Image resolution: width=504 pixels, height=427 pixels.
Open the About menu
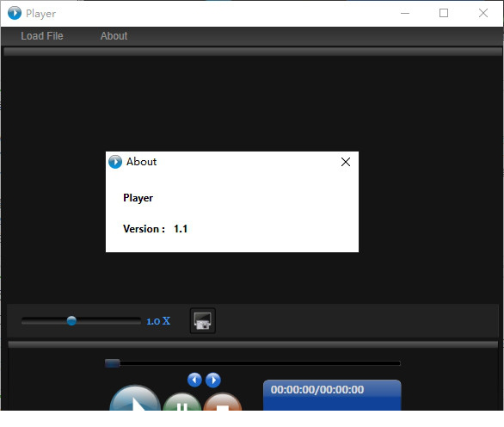[114, 36]
